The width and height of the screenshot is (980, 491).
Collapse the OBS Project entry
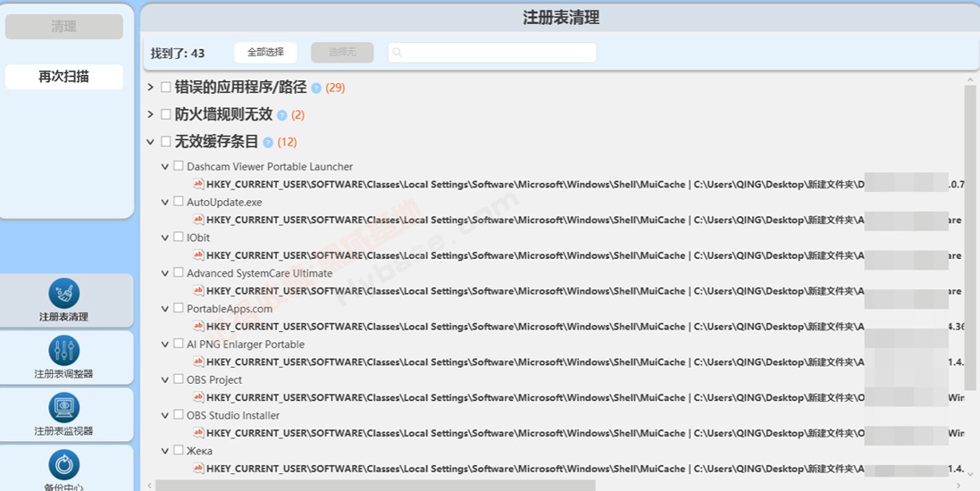[x=165, y=380]
